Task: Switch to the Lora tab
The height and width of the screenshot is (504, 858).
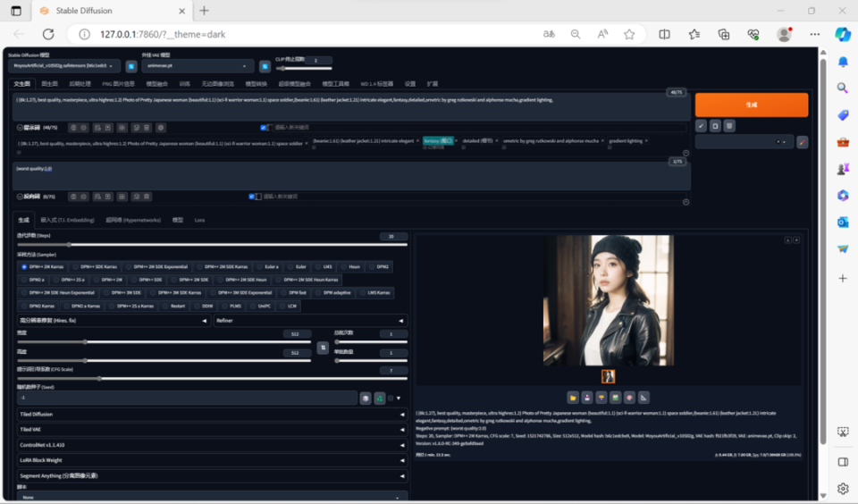Action: pos(199,220)
